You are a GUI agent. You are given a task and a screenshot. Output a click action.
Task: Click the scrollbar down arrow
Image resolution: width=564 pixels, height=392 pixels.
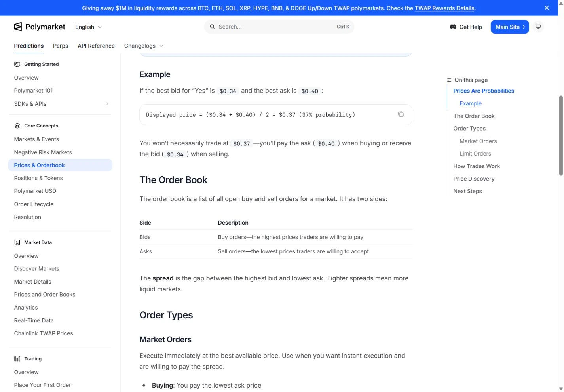coord(561,389)
